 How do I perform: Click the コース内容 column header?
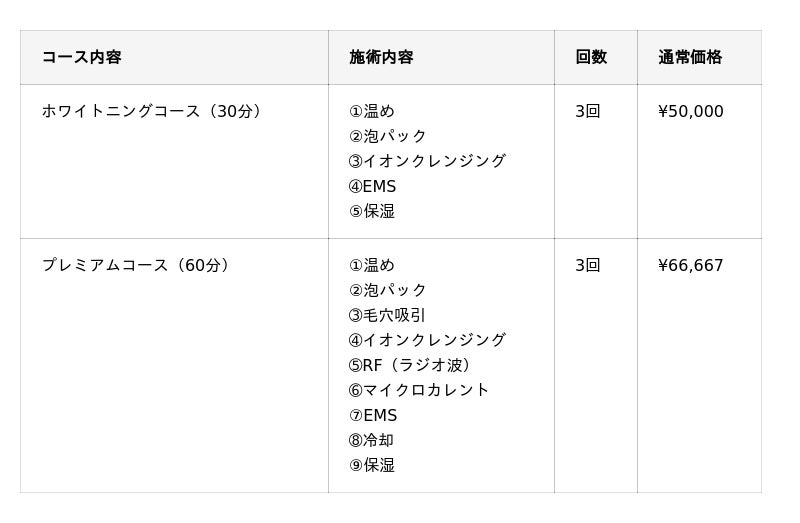tap(81, 58)
